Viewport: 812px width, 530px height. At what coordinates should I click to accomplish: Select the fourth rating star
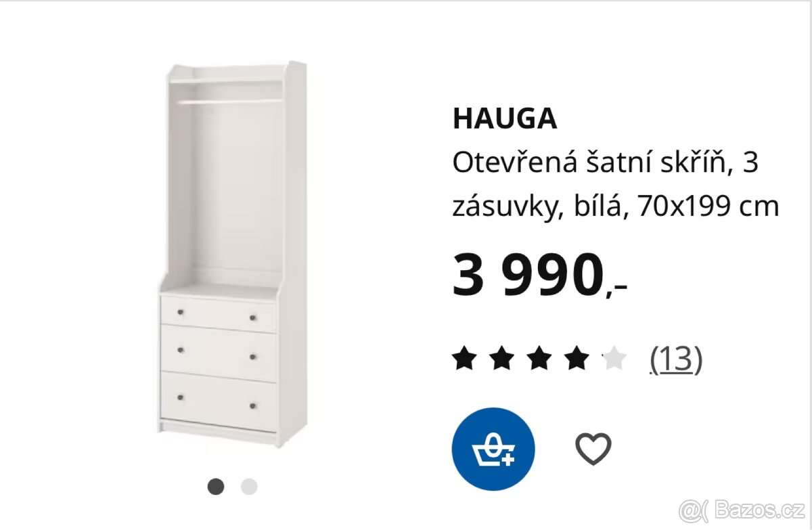click(x=577, y=358)
